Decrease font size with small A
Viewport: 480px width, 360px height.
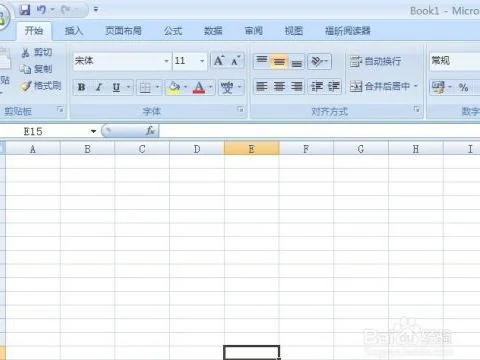click(x=236, y=61)
